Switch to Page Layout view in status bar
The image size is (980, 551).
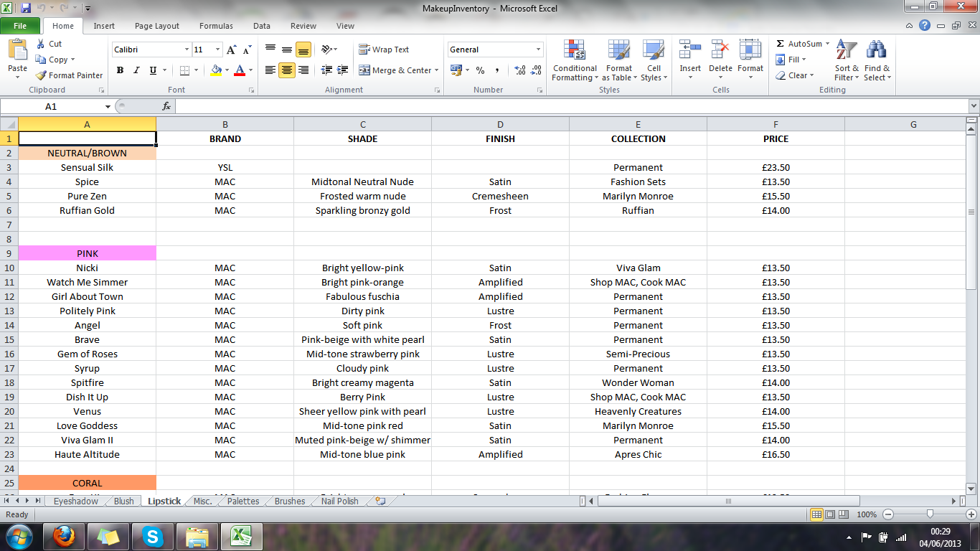tap(830, 514)
